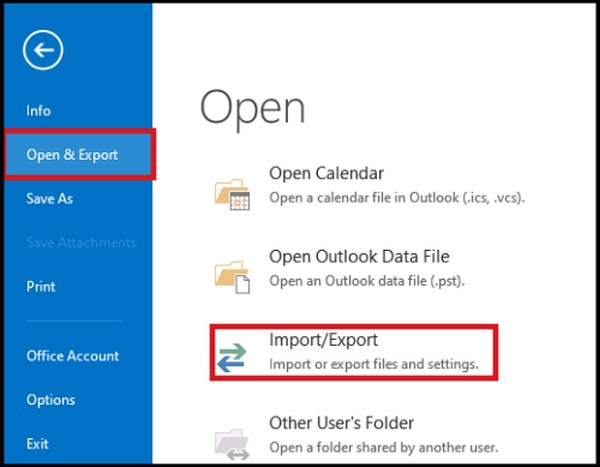Viewport: 600px width, 467px height.
Task: Click the "Open Calendar" title text
Action: tap(326, 174)
